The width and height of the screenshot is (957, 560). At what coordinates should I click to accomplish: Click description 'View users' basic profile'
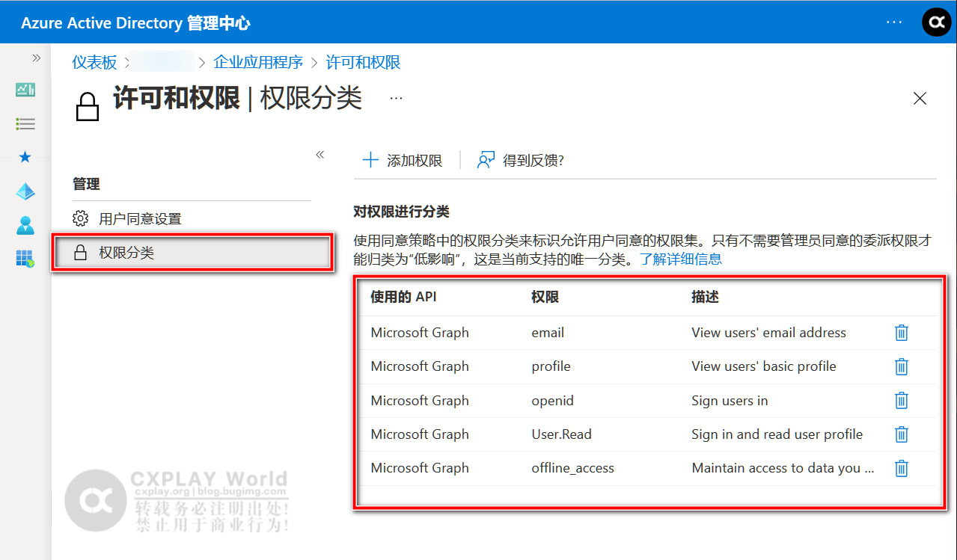764,366
